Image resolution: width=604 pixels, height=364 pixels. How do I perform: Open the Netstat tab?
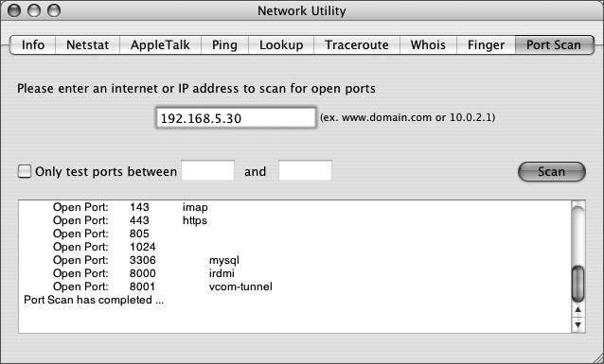(x=88, y=45)
